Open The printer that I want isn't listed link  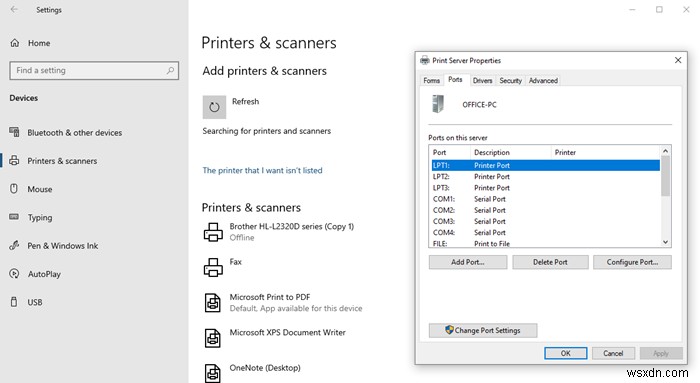point(262,170)
